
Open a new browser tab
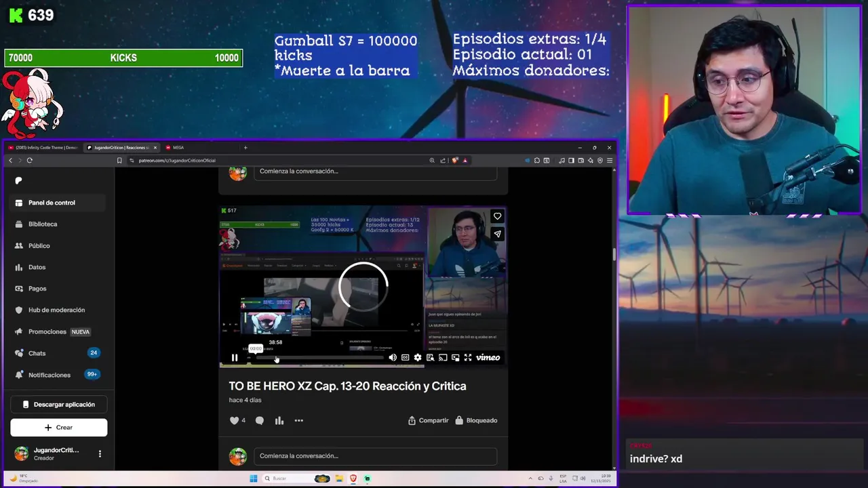pyautogui.click(x=245, y=147)
